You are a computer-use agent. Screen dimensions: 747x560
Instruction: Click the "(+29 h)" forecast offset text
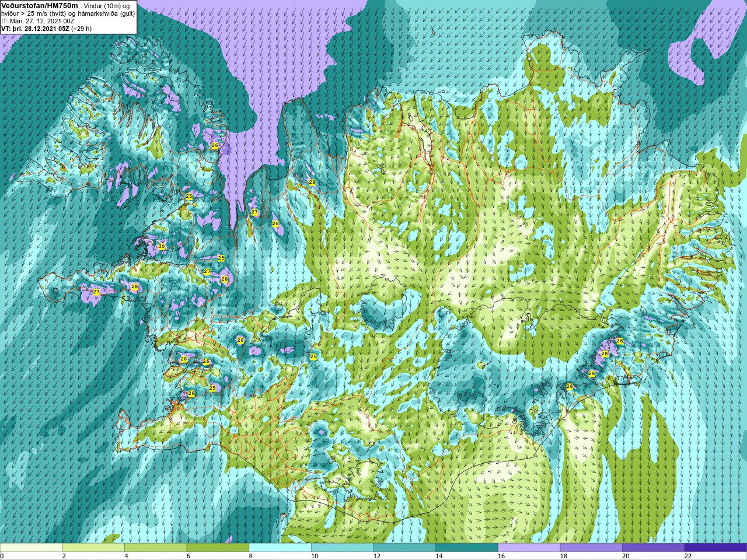(81, 29)
